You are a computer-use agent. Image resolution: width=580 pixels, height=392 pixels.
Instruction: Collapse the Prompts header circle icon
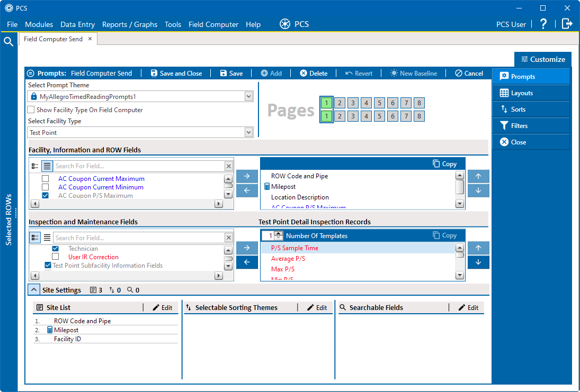click(x=31, y=73)
